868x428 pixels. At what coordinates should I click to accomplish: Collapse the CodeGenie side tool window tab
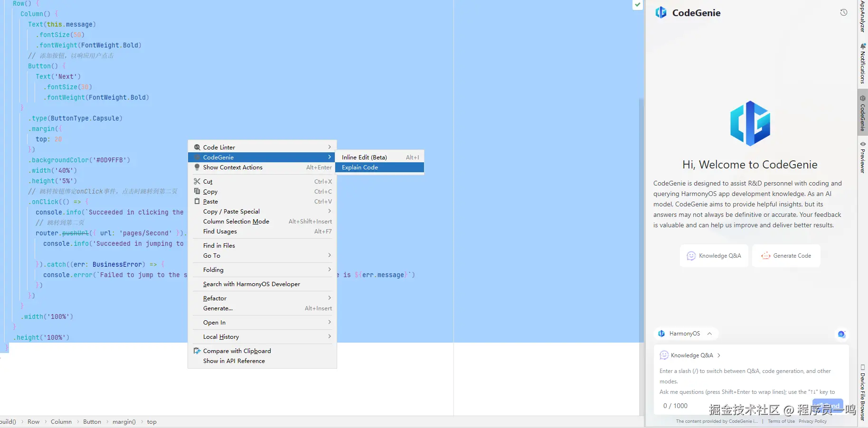pyautogui.click(x=863, y=113)
